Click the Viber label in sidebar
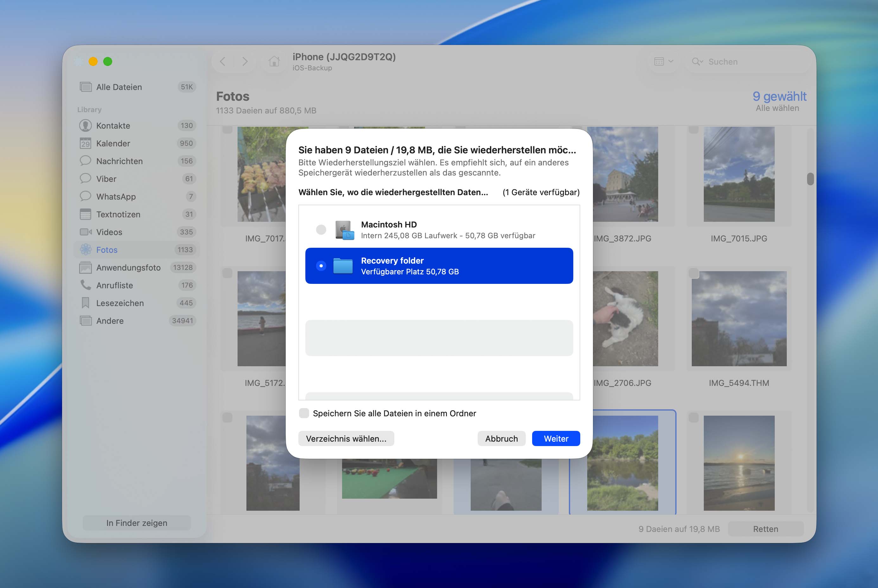This screenshot has height=588, width=878. coord(106,179)
